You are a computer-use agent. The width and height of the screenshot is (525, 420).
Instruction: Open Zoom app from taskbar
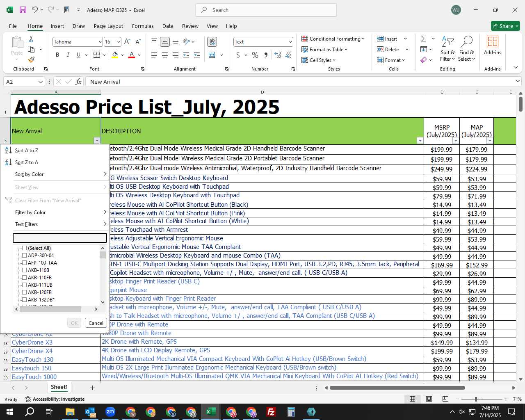[x=110, y=412]
